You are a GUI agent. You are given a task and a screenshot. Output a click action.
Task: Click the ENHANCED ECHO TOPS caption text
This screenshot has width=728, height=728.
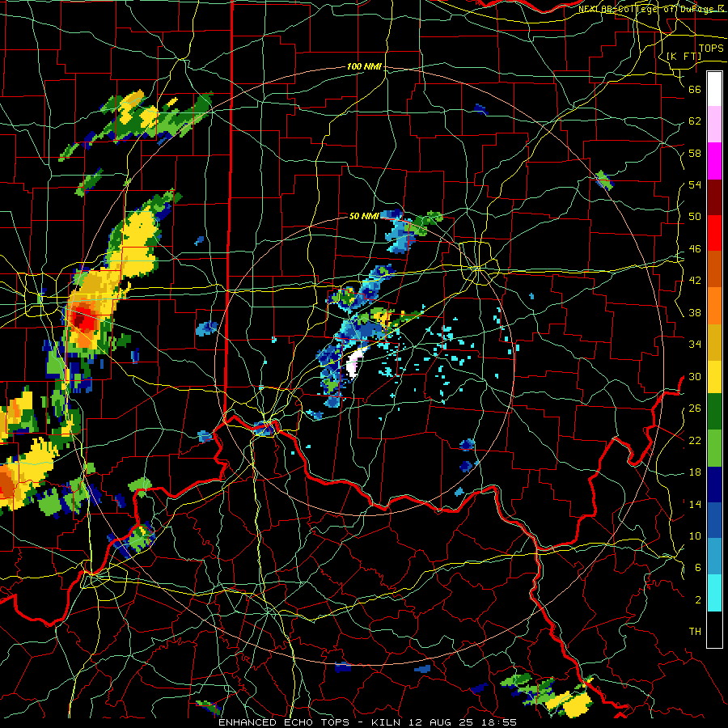(283, 722)
